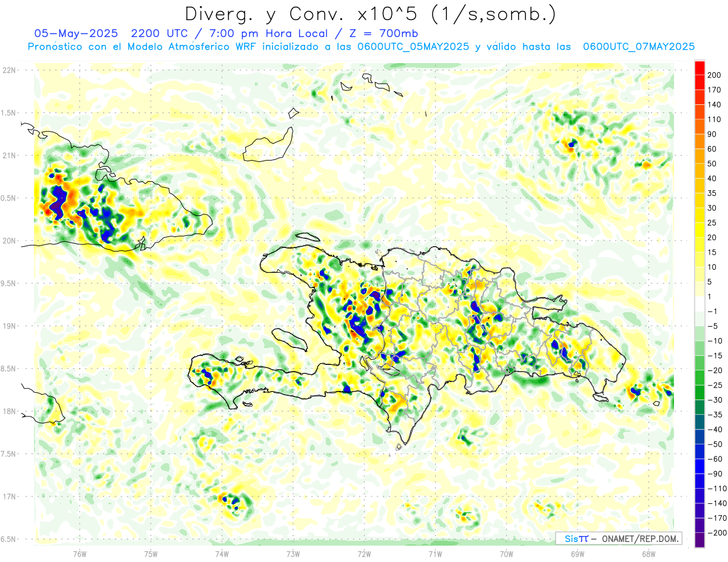Screen dimensions: 728x562
Task: Click the '20N' latitude label
Action: pos(8,241)
